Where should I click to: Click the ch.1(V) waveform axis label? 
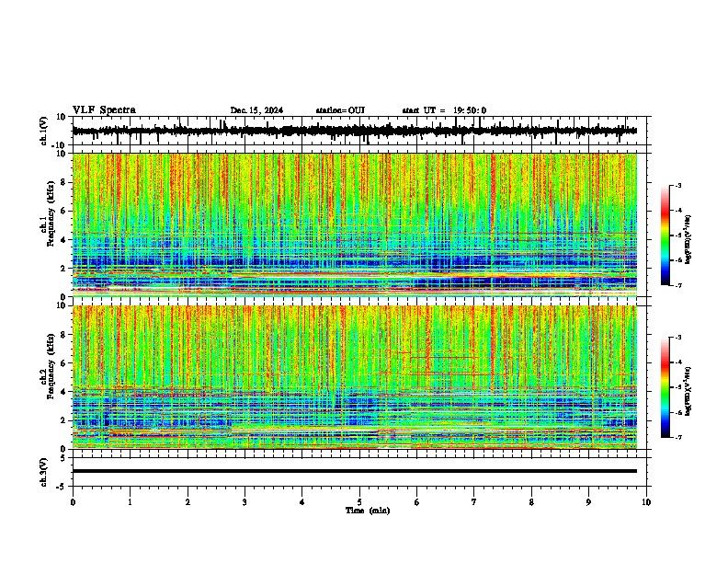43,131
